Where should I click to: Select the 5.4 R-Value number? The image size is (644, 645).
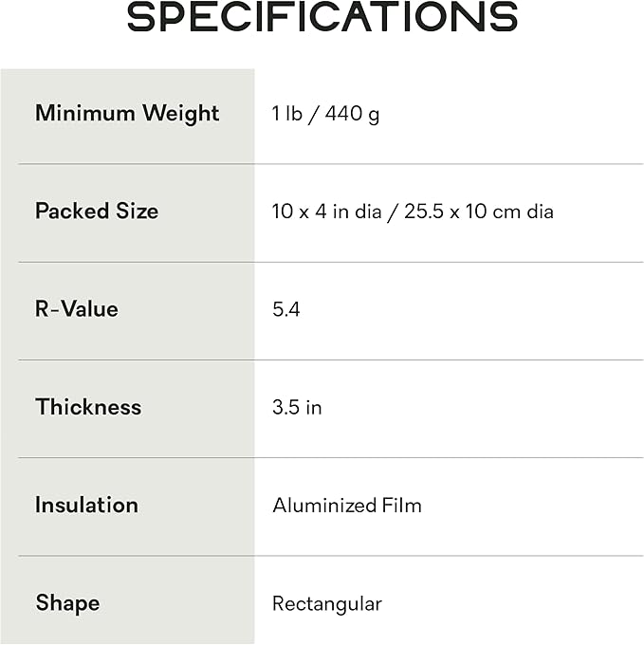click(x=285, y=309)
